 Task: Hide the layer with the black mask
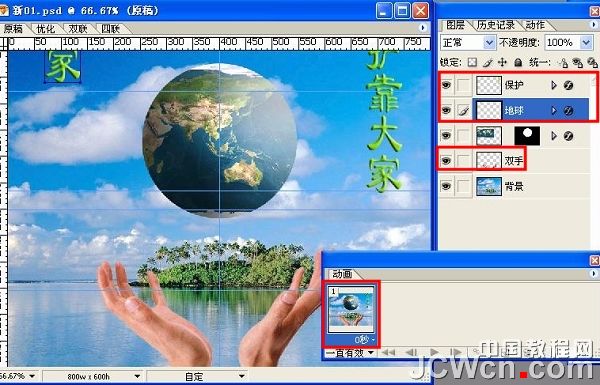(446, 135)
